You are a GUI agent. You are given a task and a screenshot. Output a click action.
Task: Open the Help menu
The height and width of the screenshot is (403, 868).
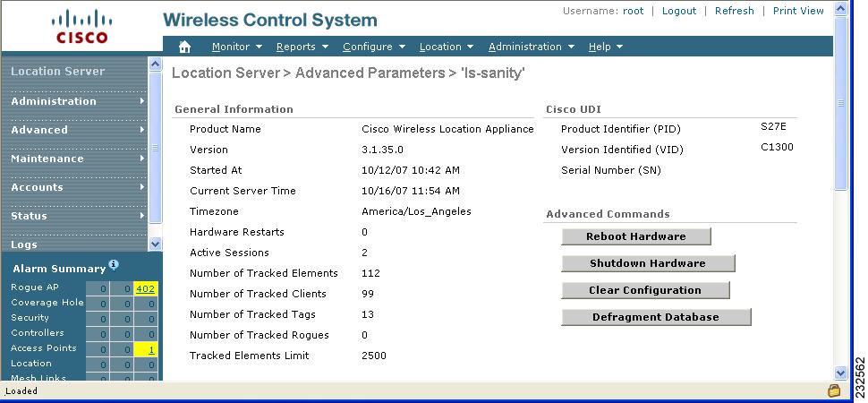[x=606, y=47]
